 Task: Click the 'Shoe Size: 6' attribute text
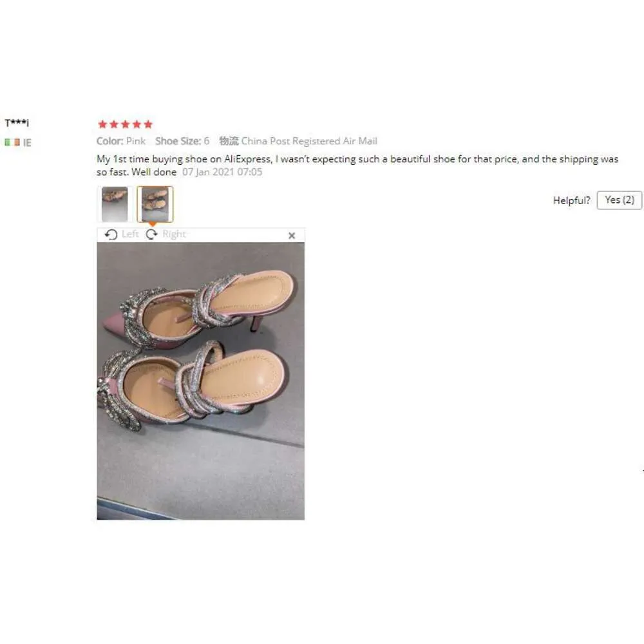click(182, 141)
